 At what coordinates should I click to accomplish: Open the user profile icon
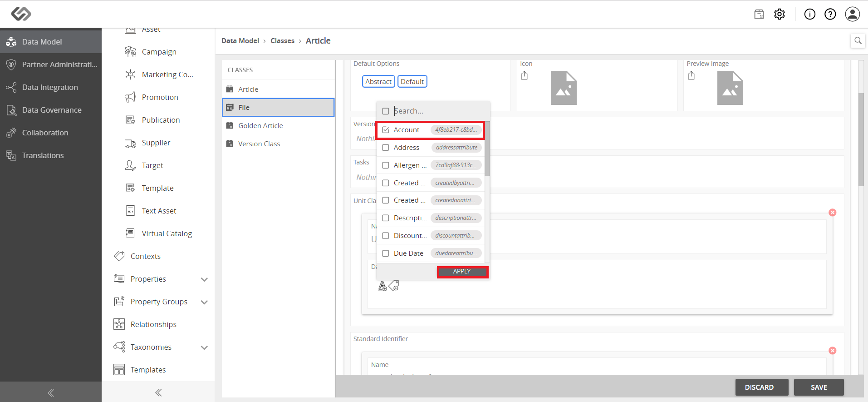(x=853, y=14)
